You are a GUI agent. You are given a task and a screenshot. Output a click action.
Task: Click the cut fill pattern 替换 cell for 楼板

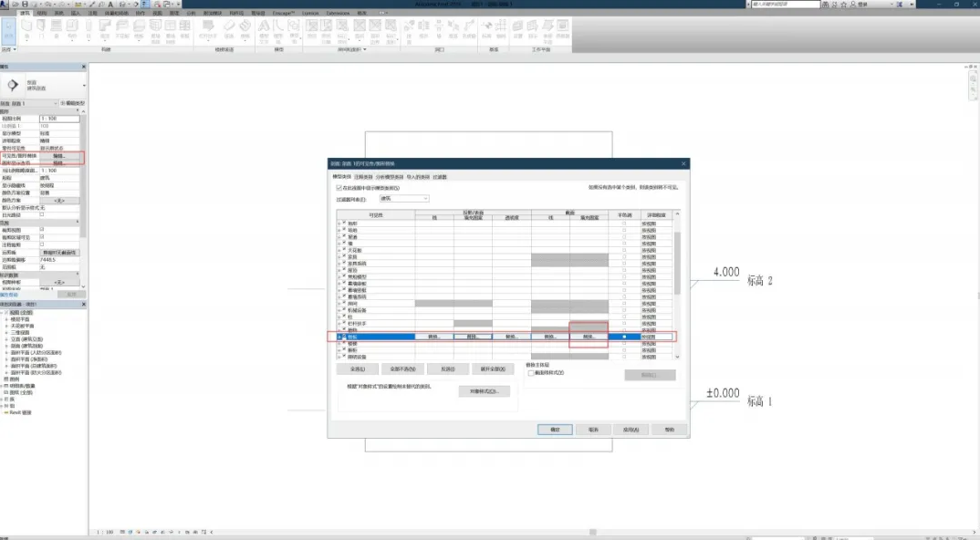pyautogui.click(x=589, y=337)
